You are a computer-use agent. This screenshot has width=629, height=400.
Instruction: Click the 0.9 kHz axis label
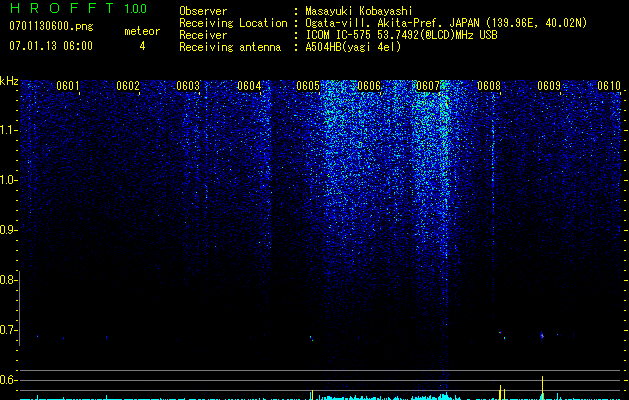tap(8, 230)
